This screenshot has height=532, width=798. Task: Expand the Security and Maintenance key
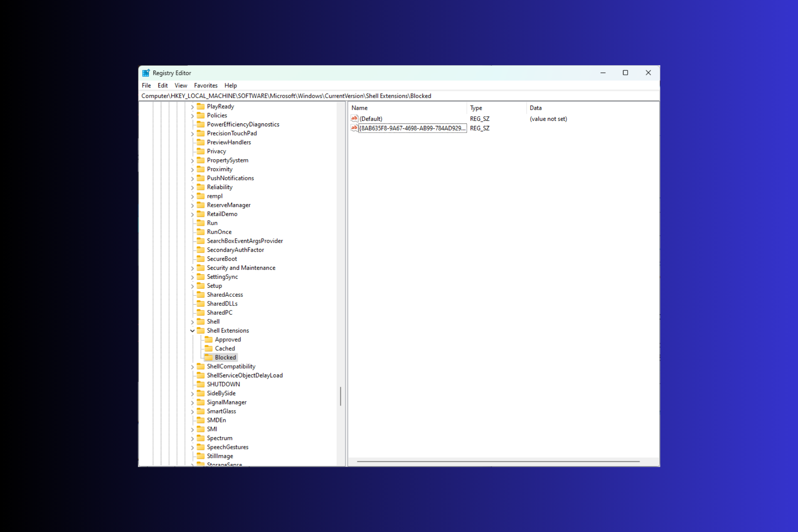point(191,267)
